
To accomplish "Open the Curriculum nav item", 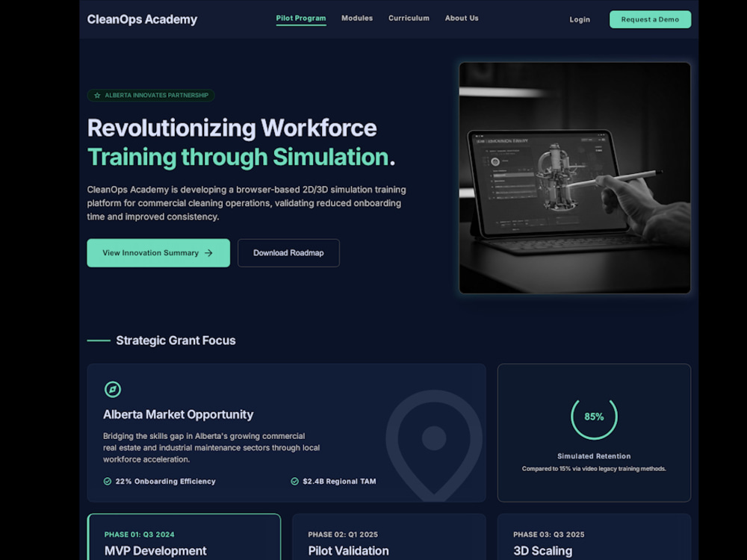I will click(x=409, y=18).
